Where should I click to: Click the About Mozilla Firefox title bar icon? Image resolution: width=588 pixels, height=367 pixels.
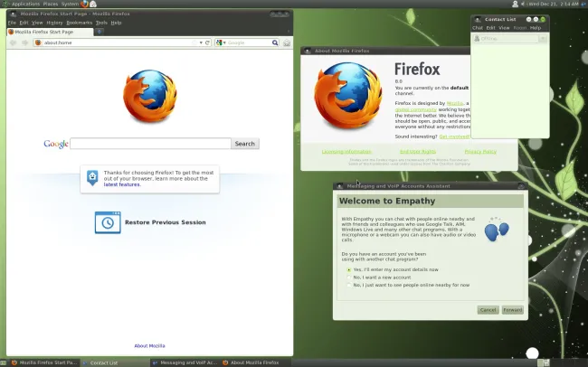[308, 51]
